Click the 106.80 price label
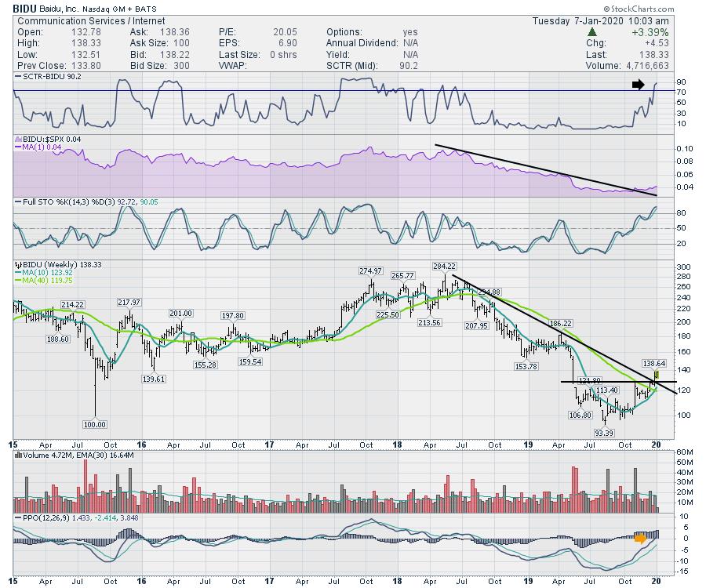The width and height of the screenshot is (706, 588). pos(580,415)
